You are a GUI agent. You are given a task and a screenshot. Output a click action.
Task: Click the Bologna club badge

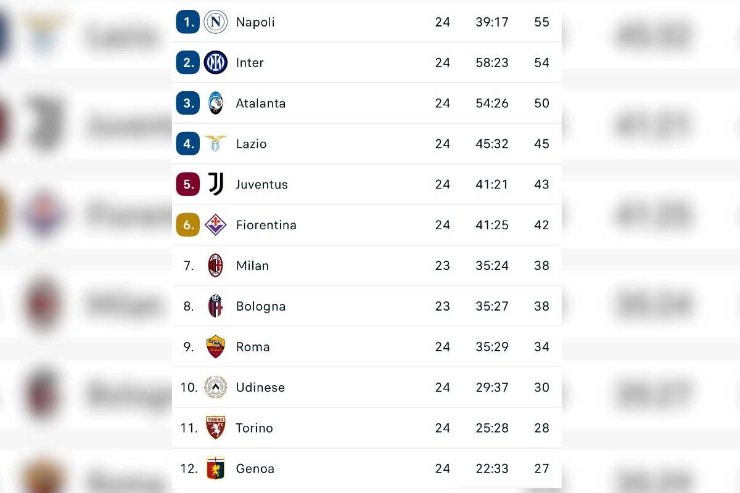point(216,306)
